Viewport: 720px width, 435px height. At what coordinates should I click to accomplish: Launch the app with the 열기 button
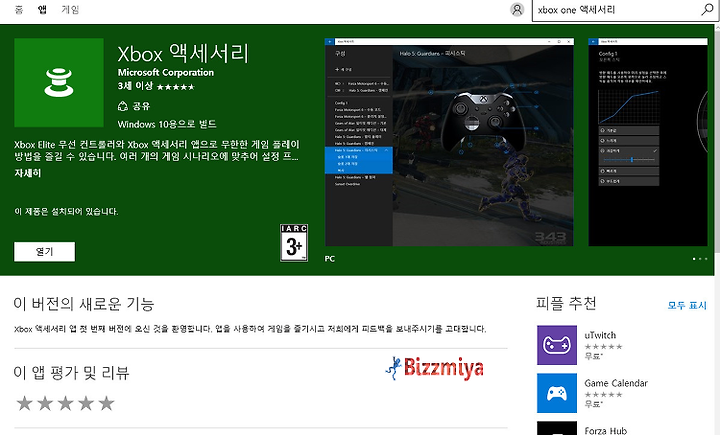point(45,252)
